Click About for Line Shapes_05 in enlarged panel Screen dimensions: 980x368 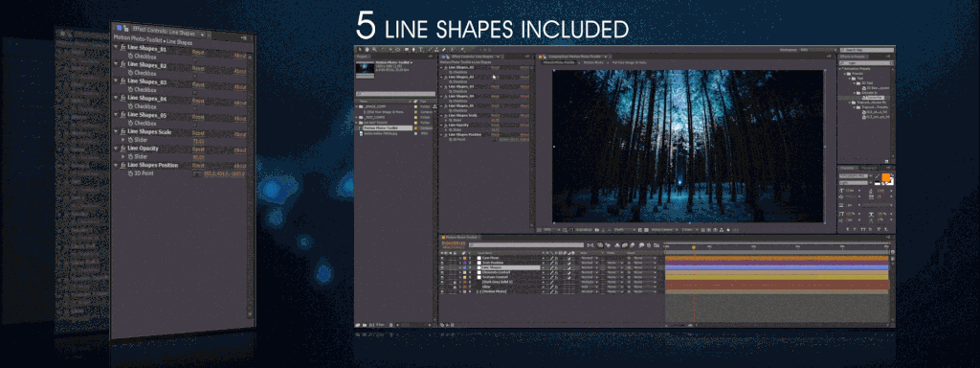240,119
